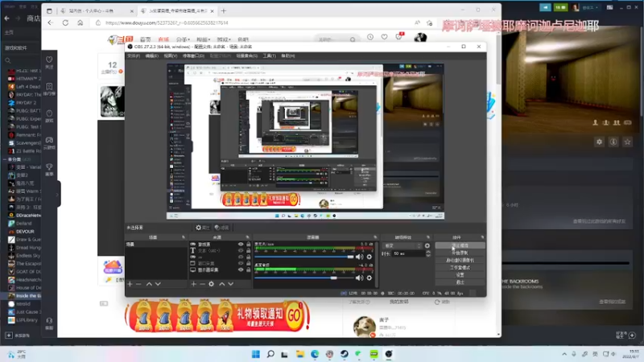
Task: Move the selected source down in the Sources panel
Action: [x=231, y=284]
